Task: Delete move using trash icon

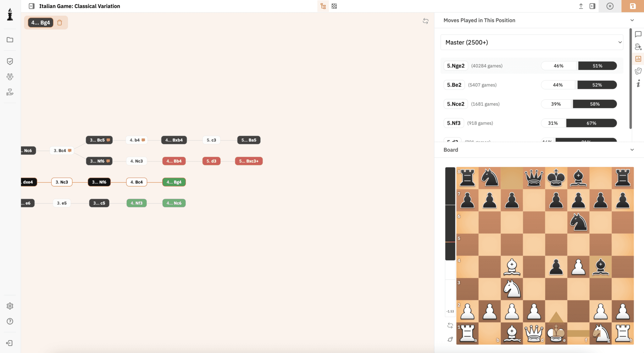Action: pyautogui.click(x=59, y=23)
